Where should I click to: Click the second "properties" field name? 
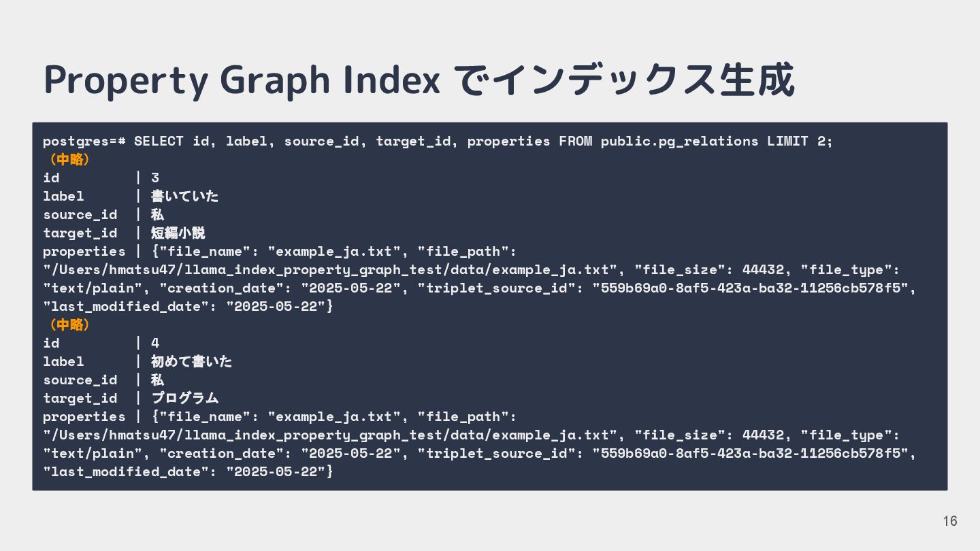point(84,417)
